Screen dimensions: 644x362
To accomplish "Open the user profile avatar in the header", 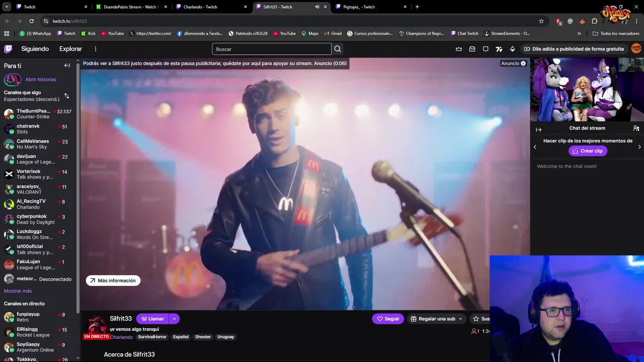I will [636, 48].
